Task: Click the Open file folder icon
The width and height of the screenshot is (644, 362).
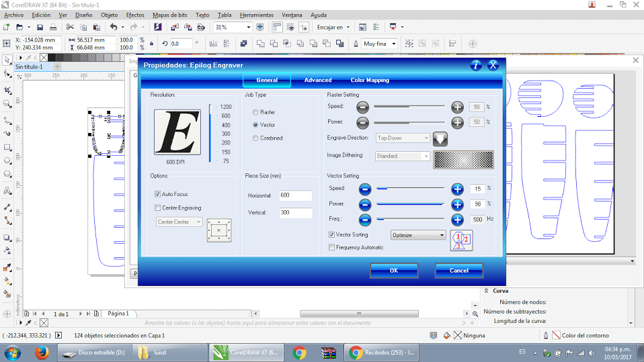Action: click(19, 27)
